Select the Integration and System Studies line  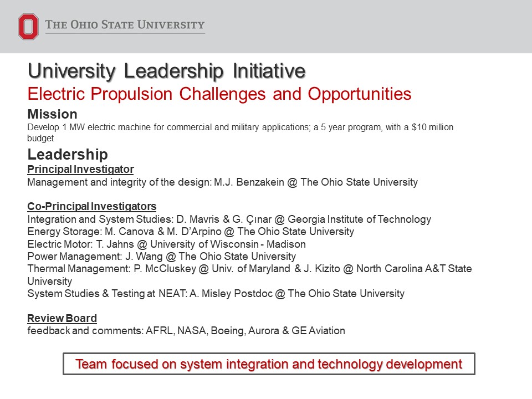coord(229,219)
